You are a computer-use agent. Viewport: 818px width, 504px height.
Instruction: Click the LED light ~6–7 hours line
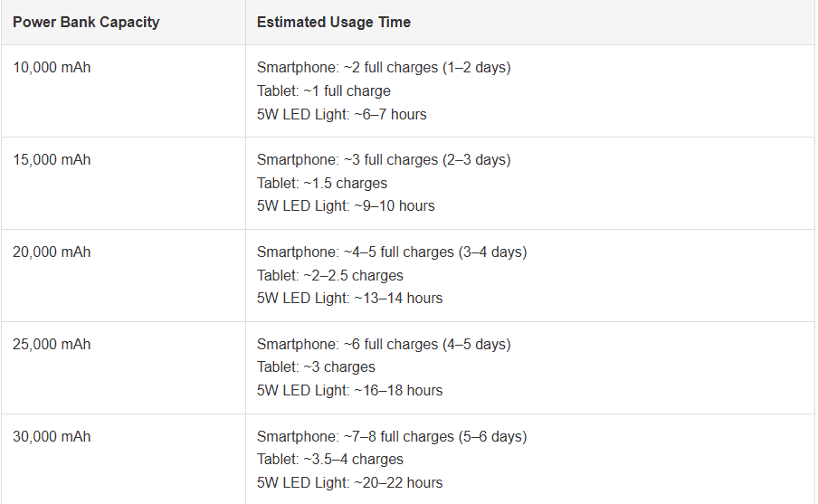[341, 115]
